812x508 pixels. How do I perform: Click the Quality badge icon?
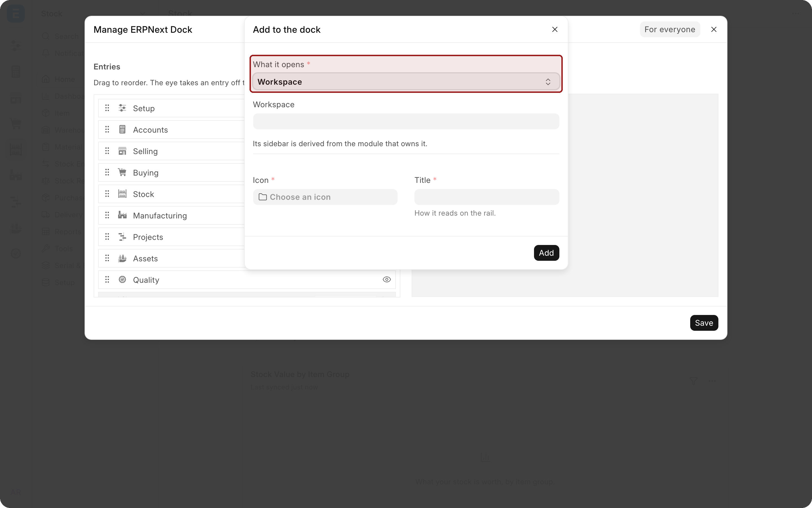pos(122,279)
